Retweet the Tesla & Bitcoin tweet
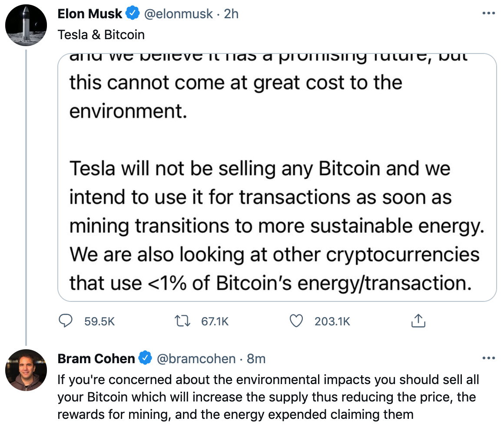The width and height of the screenshot is (504, 428). (182, 321)
